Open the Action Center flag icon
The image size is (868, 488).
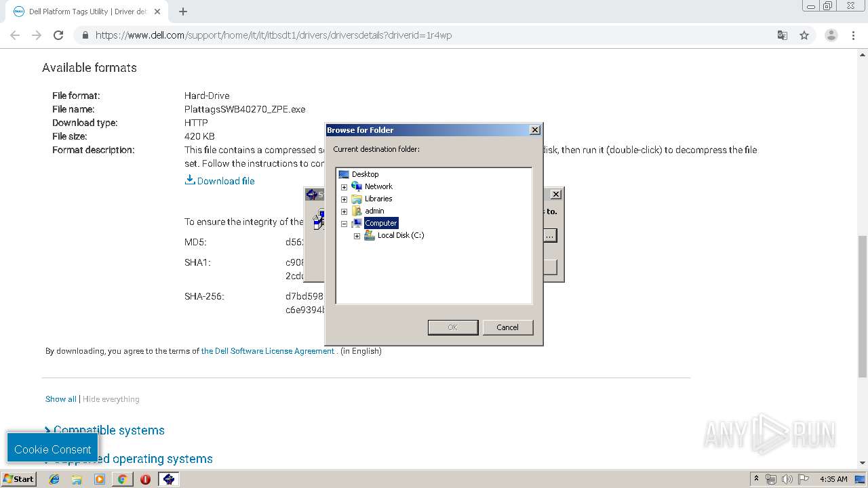(x=804, y=479)
